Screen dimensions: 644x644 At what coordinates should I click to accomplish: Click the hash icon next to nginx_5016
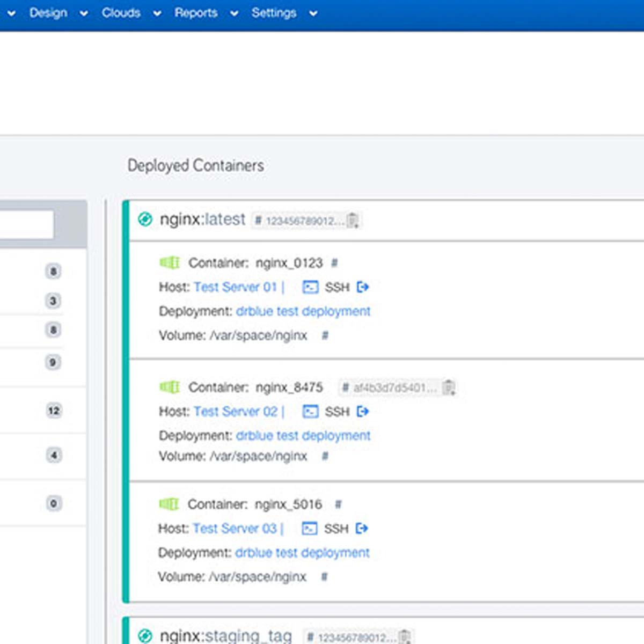click(338, 504)
